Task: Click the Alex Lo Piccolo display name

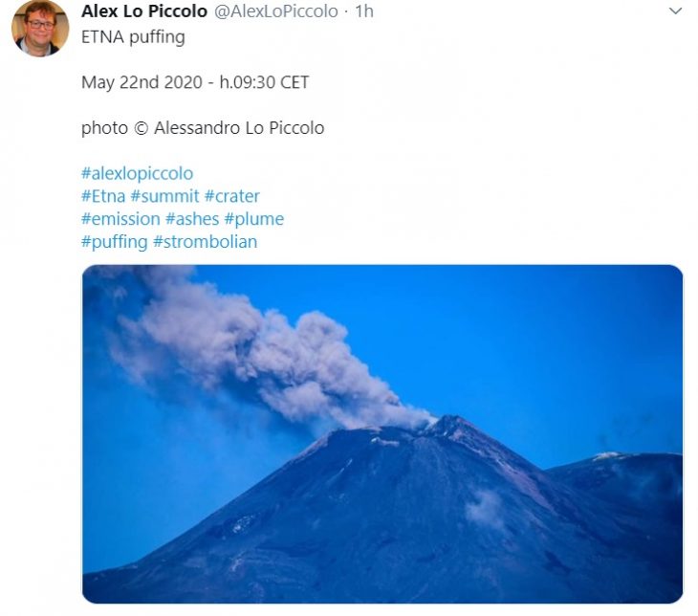Action: click(144, 11)
